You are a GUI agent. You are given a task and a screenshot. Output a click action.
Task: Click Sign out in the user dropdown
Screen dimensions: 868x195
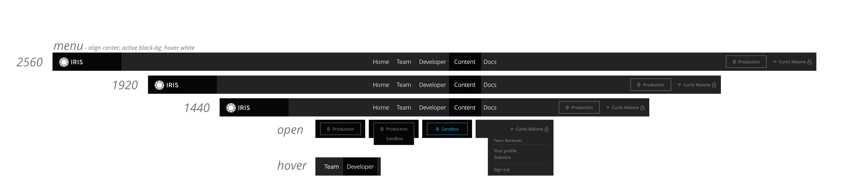pos(501,170)
